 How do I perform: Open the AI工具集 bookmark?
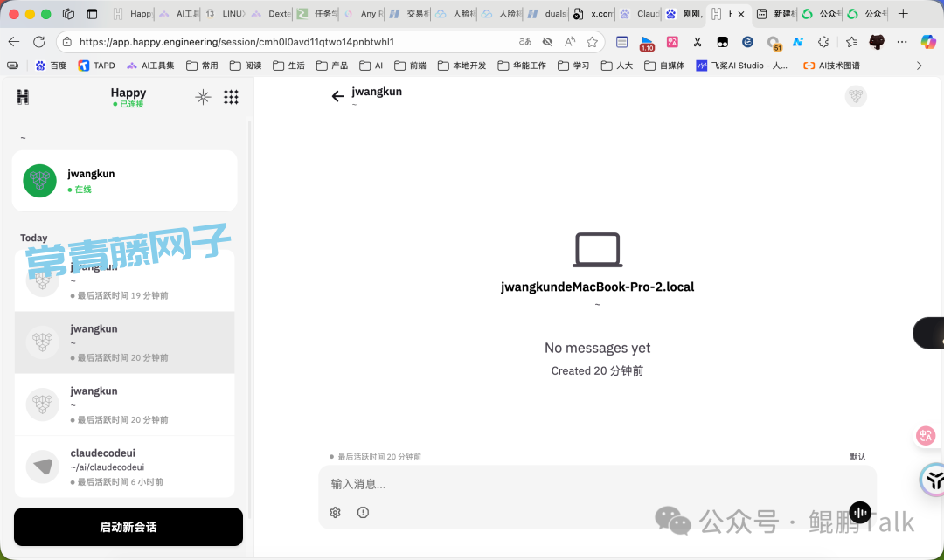coord(150,66)
